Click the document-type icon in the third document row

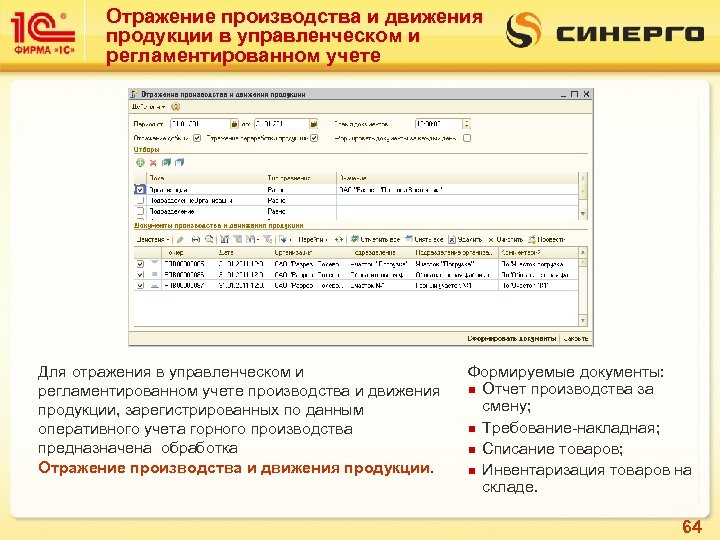coord(155,285)
